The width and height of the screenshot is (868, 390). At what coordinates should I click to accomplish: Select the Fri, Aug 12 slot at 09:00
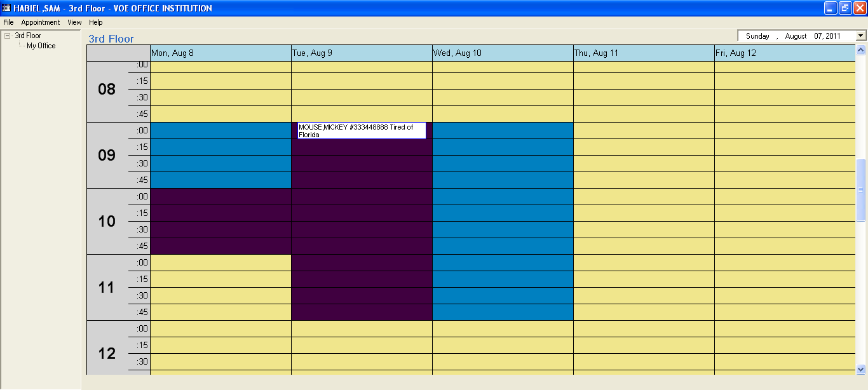coord(785,131)
